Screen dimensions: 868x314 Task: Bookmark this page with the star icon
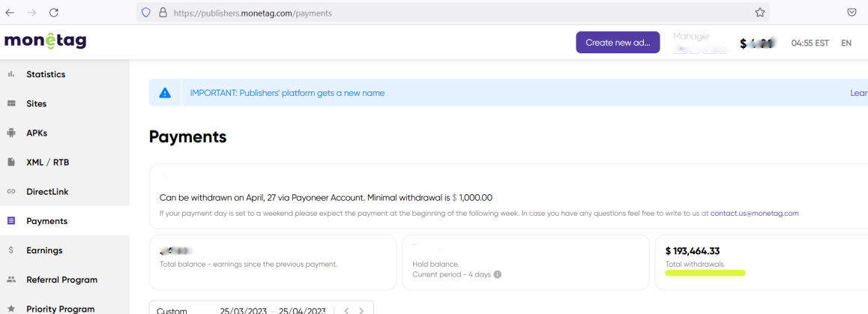(760, 12)
